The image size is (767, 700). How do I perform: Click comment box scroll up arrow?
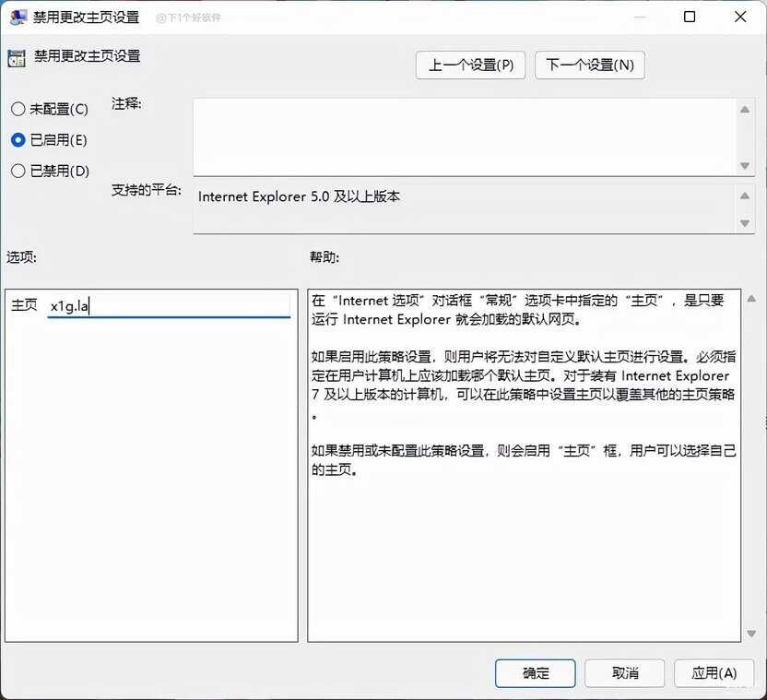click(745, 110)
